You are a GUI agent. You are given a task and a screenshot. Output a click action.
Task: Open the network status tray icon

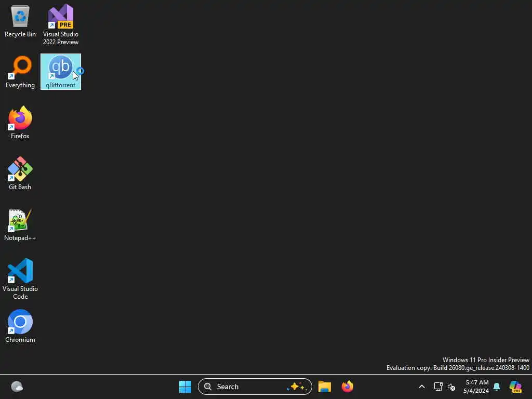point(438,387)
